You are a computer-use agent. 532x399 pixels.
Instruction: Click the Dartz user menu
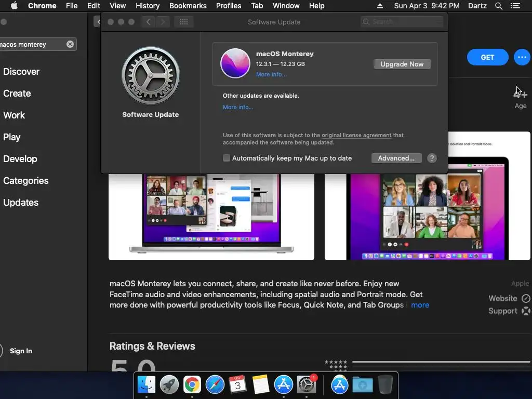[x=477, y=6]
